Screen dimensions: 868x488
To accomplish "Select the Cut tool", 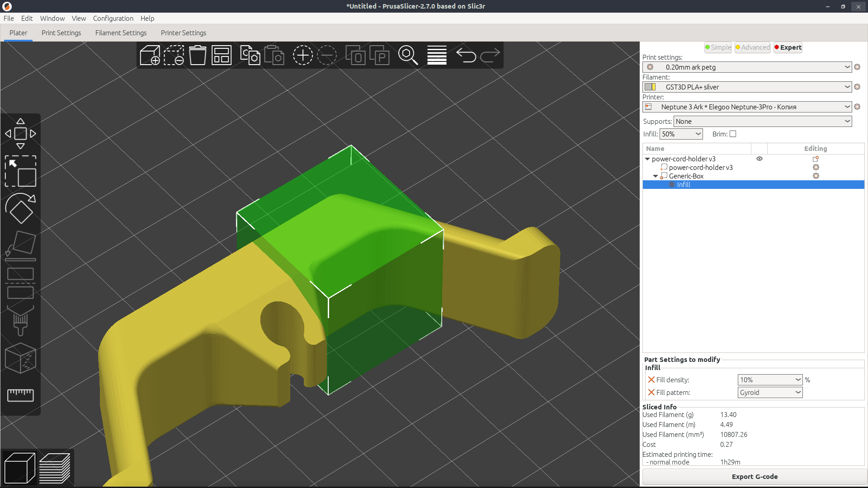I will [20, 283].
